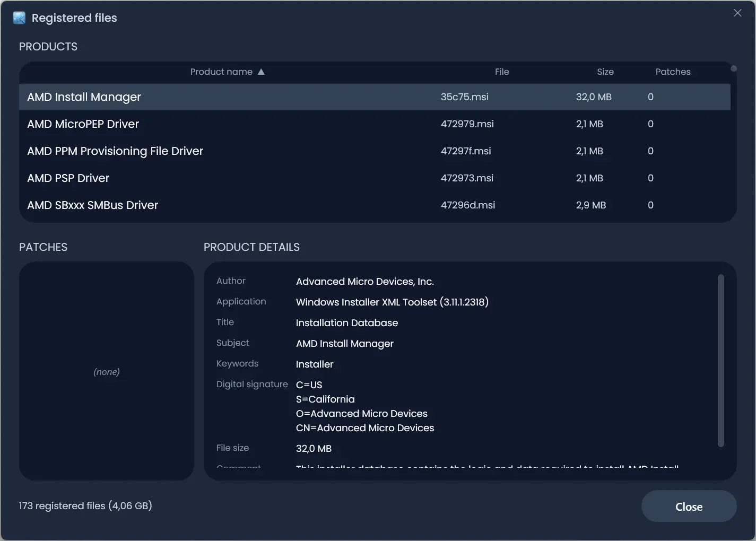Screen dimensions: 756x541
Task: Click the file name 47296d.msi
Action: pyautogui.click(x=467, y=205)
